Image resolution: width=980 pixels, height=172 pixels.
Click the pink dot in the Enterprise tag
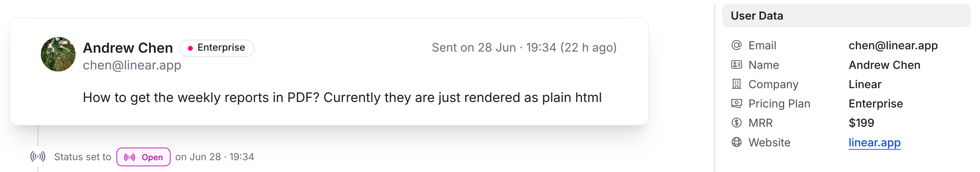(x=190, y=48)
